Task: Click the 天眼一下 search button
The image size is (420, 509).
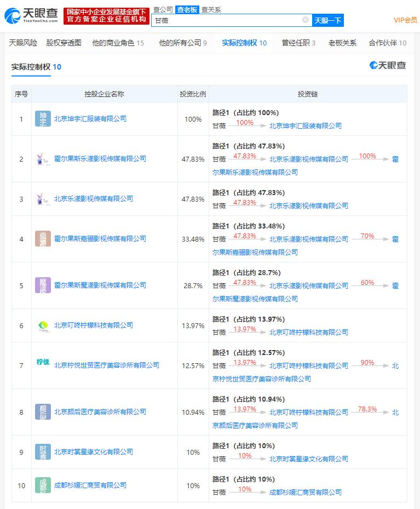Action: [328, 20]
